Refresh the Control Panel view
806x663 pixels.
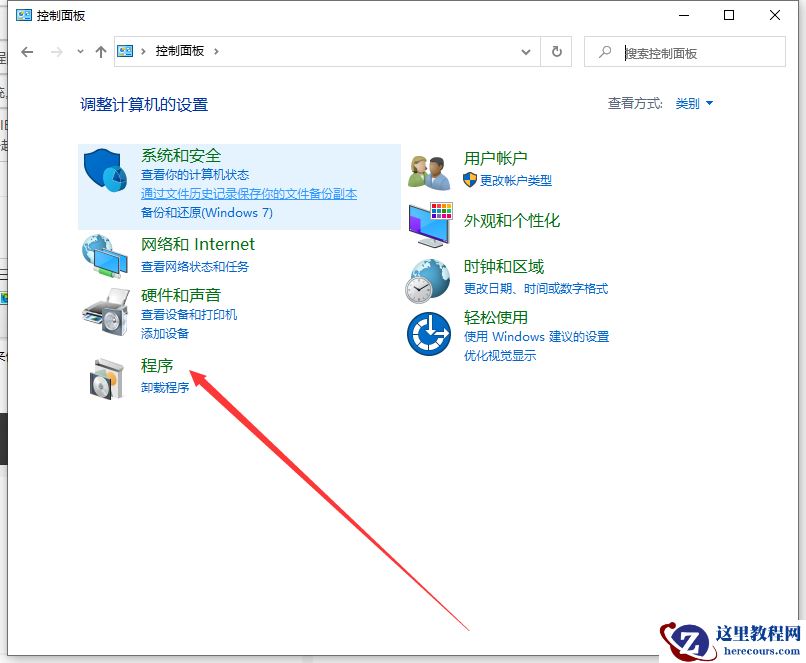point(557,52)
